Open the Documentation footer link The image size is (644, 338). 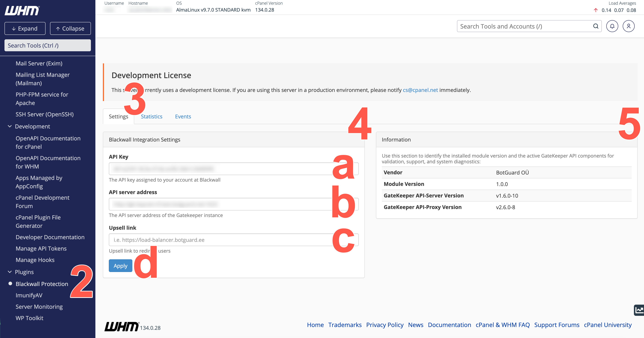[x=449, y=325]
